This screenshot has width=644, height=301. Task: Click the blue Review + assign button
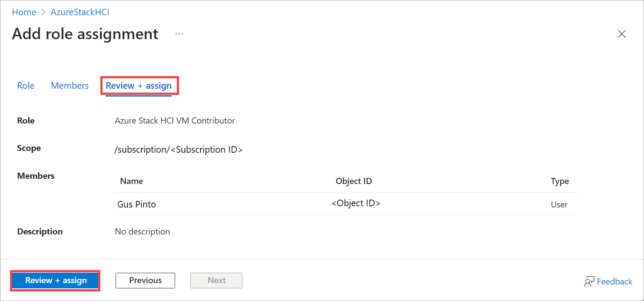pyautogui.click(x=56, y=281)
